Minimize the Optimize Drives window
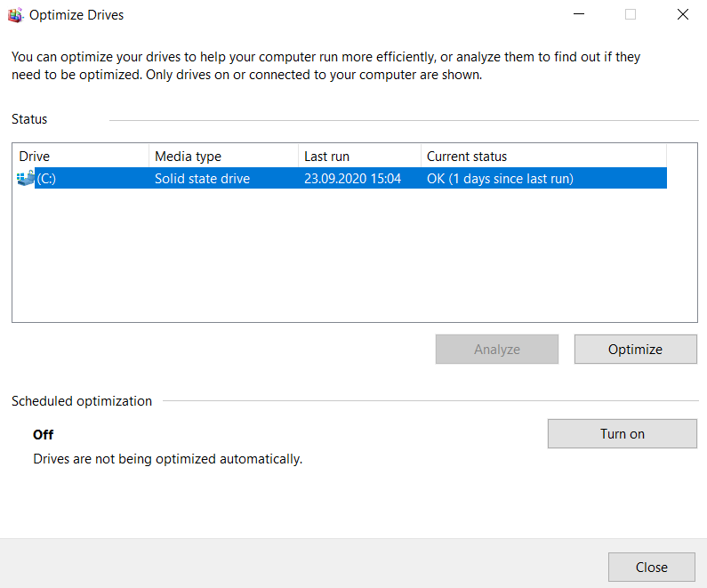 point(579,14)
